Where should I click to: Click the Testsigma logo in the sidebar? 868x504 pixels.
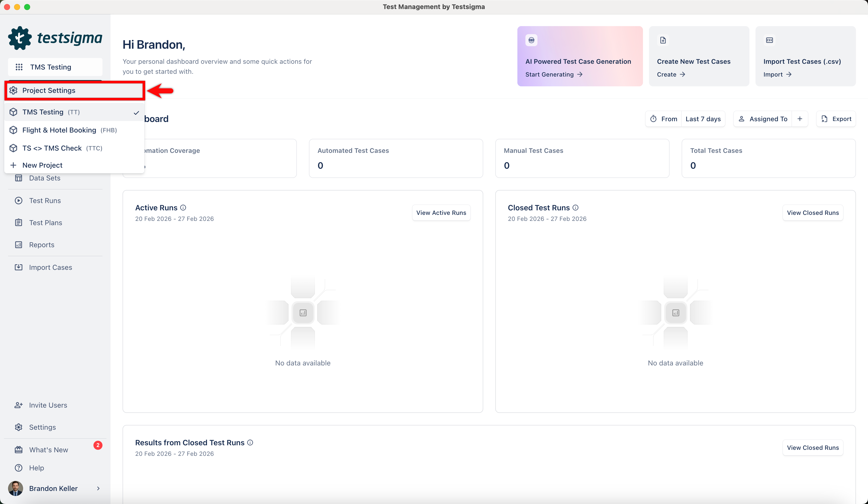click(x=55, y=38)
